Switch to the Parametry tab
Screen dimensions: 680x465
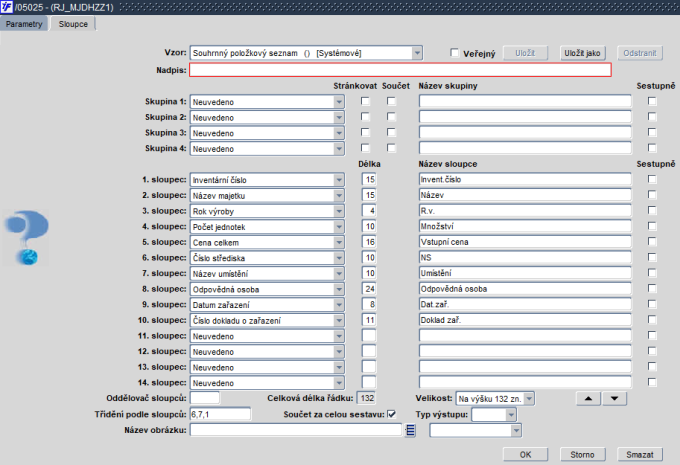(x=24, y=24)
